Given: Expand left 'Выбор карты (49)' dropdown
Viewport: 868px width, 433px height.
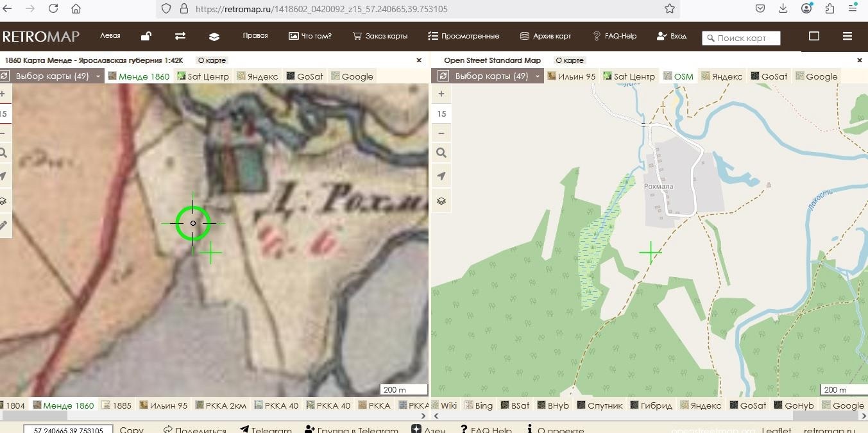Looking at the screenshot, I should 58,76.
